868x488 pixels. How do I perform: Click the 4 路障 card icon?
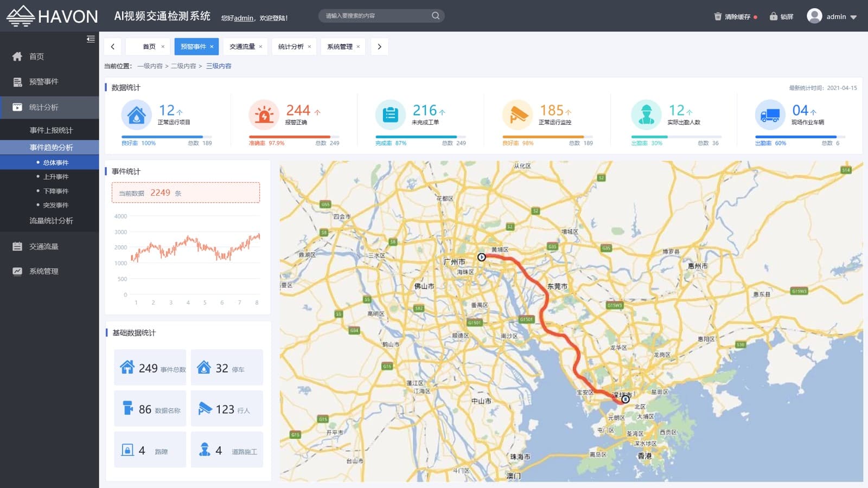127,450
